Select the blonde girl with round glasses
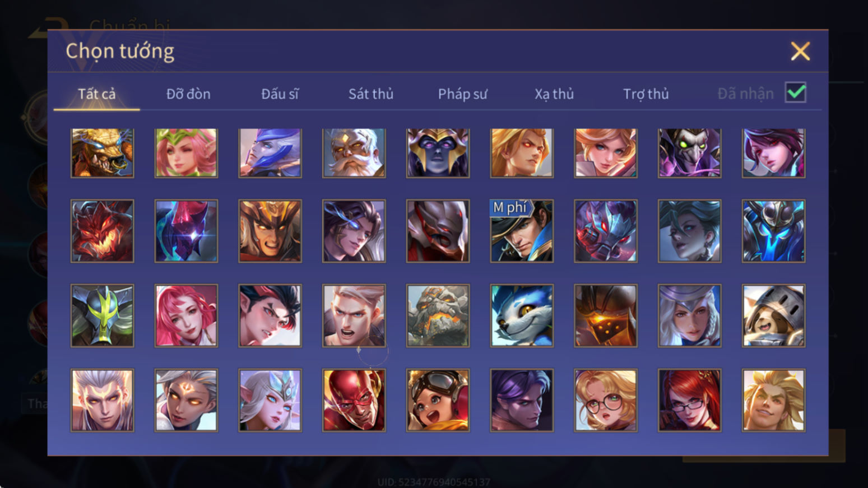This screenshot has width=868, height=488. click(606, 400)
